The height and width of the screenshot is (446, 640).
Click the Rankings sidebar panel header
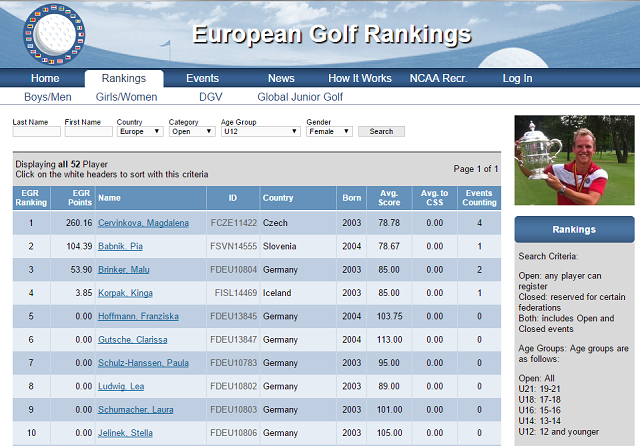click(x=574, y=229)
